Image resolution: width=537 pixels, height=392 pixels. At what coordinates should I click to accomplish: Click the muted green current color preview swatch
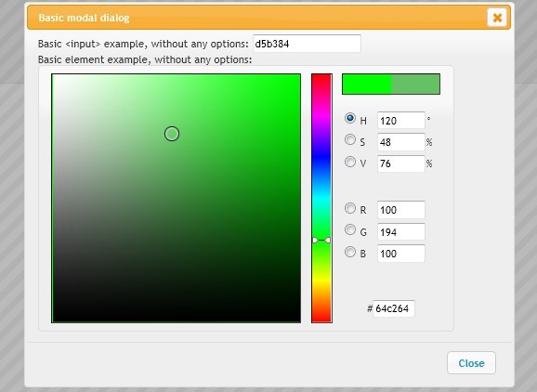click(415, 85)
